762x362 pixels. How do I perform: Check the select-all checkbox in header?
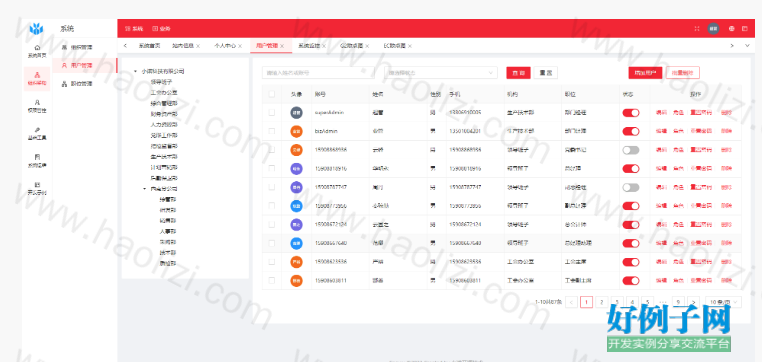pos(272,94)
